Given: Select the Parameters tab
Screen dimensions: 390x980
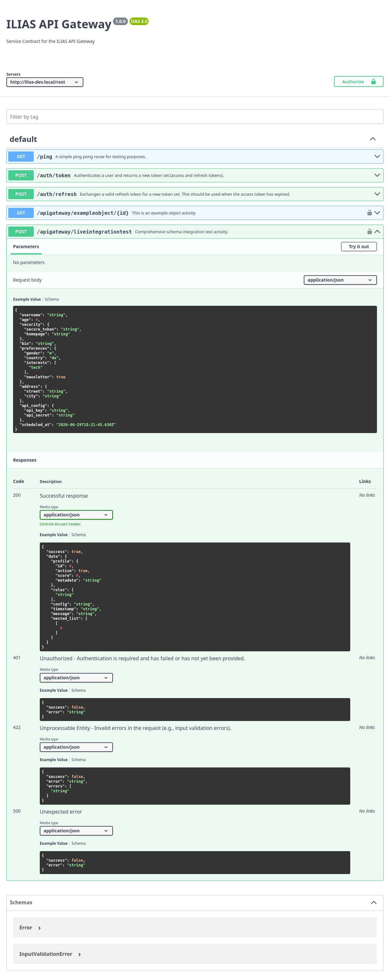Looking at the screenshot, I should pyautogui.click(x=26, y=247).
